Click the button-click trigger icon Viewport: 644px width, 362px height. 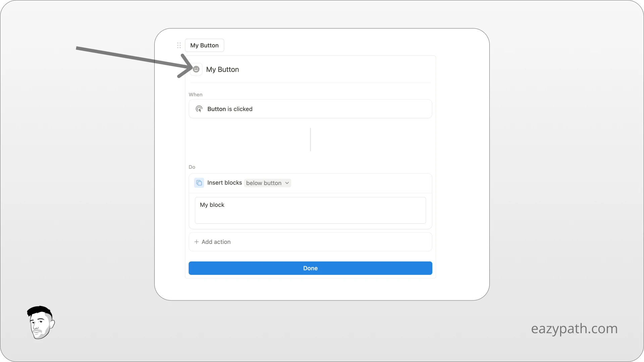click(199, 109)
